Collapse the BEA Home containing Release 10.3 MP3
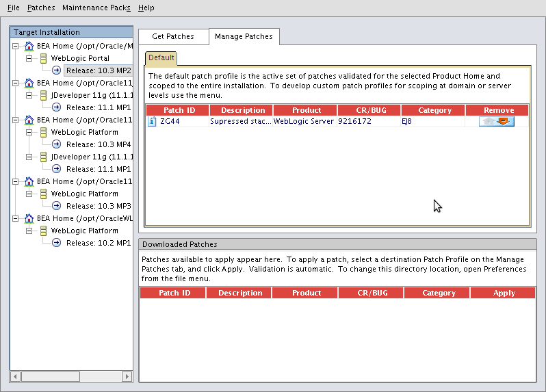Screen dimensions: 546x392 coord(15,181)
